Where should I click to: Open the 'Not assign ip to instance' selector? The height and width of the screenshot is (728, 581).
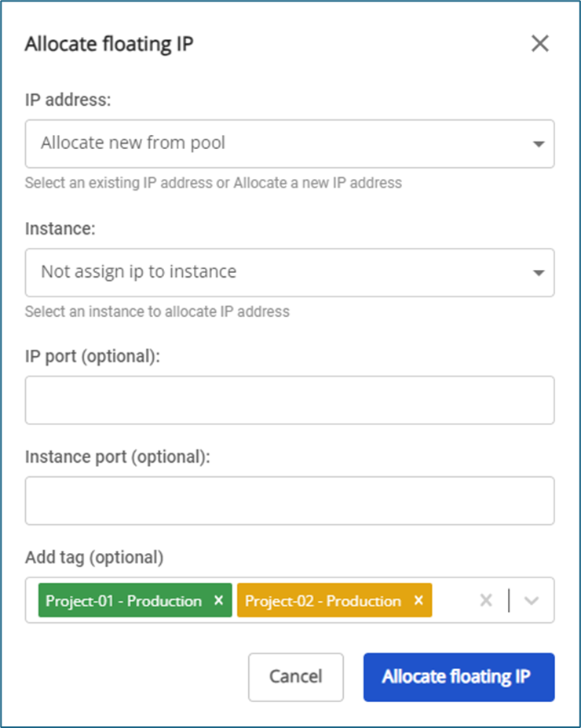click(275, 272)
